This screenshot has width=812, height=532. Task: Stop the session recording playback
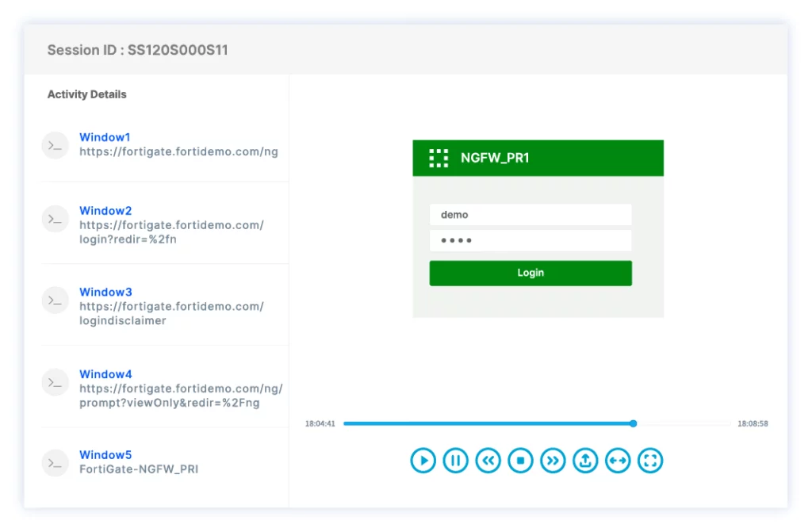click(x=520, y=461)
